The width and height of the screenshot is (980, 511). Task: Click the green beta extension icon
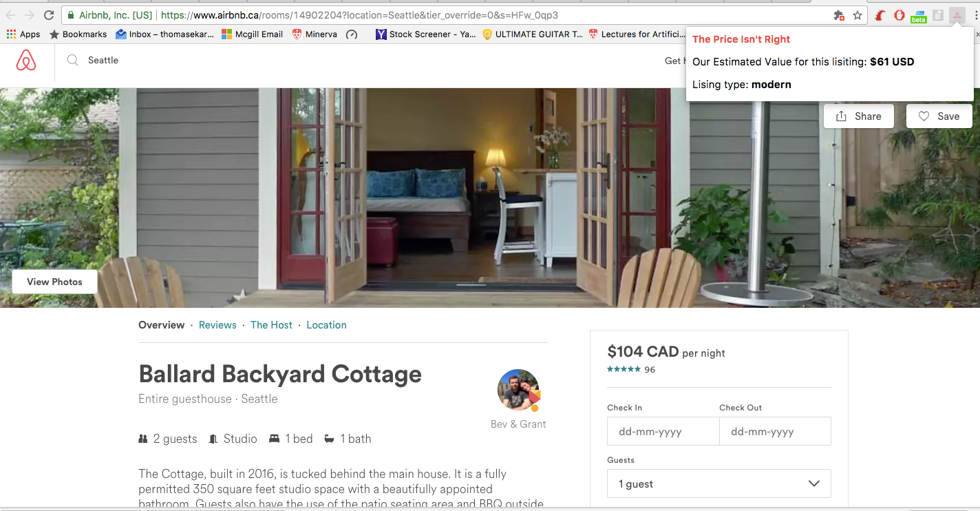click(x=919, y=16)
